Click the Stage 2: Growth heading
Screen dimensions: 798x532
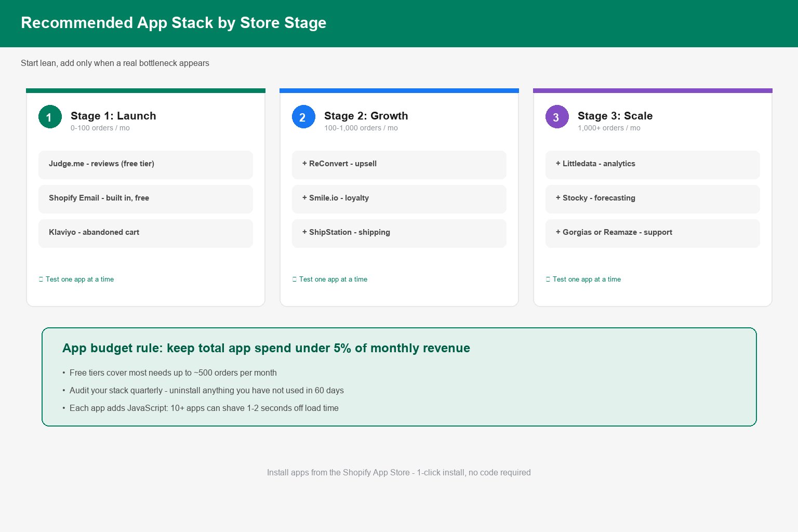coord(366,116)
